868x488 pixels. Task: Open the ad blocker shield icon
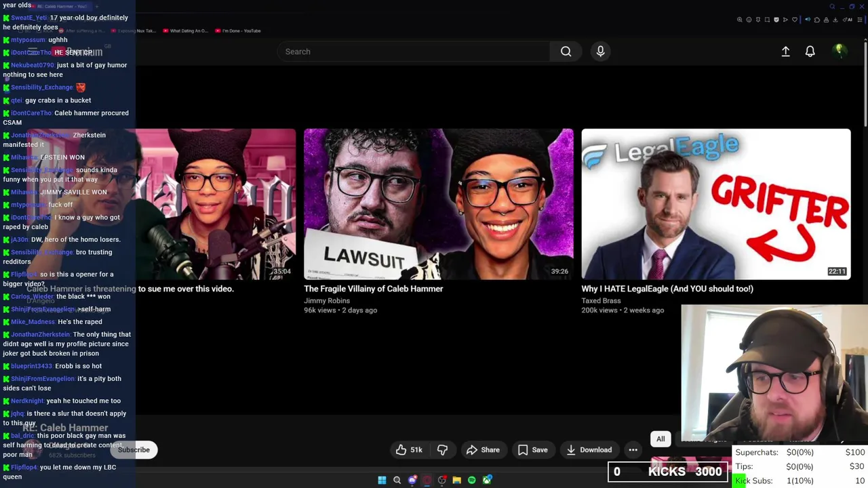click(x=776, y=20)
